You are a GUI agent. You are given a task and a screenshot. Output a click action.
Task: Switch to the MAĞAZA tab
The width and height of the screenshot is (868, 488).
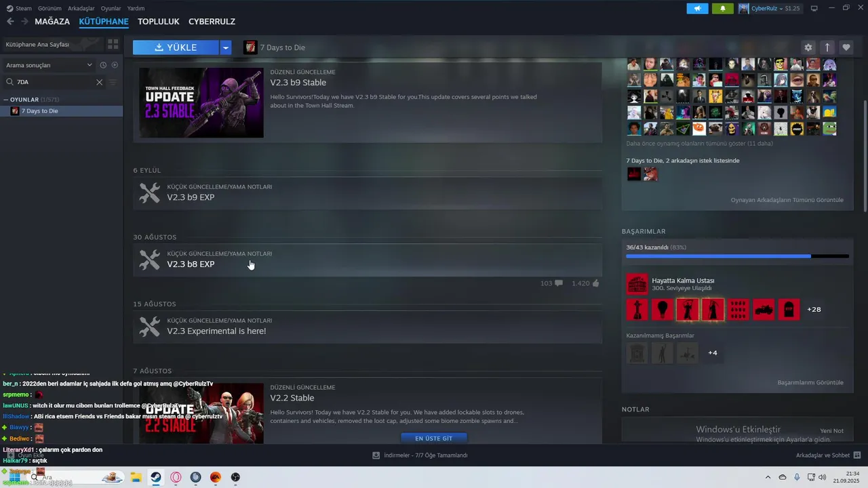(x=52, y=22)
